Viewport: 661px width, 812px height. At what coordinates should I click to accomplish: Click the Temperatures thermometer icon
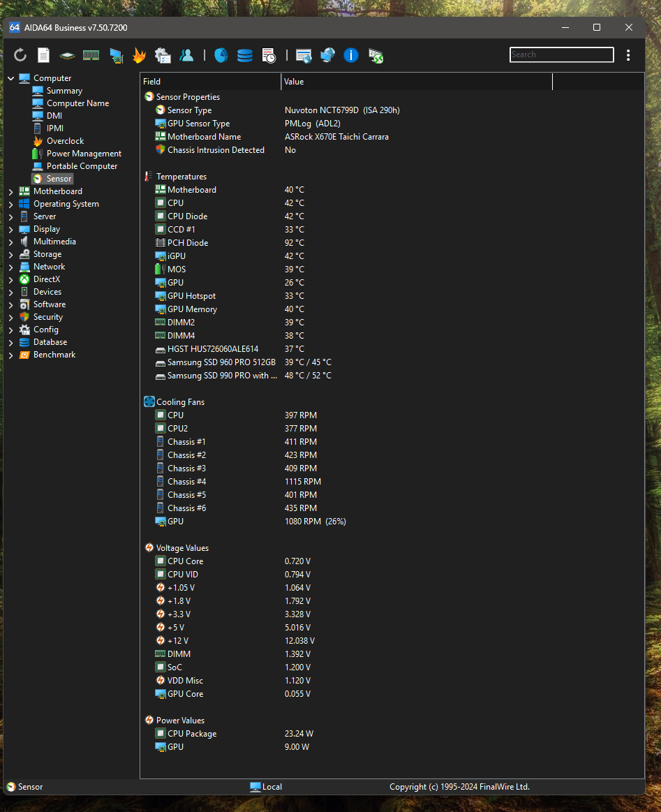[x=149, y=177]
